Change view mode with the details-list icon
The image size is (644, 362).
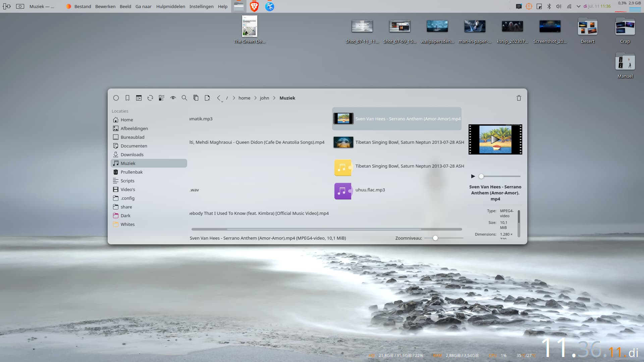162,98
